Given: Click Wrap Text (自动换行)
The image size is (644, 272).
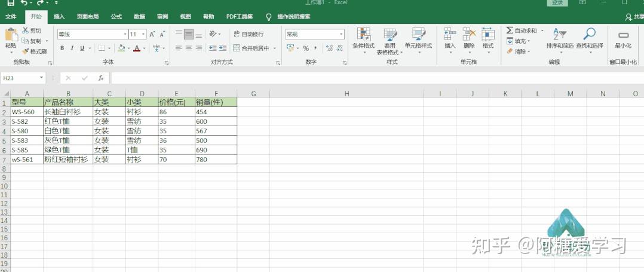Looking at the screenshot, I should pyautogui.click(x=249, y=34).
